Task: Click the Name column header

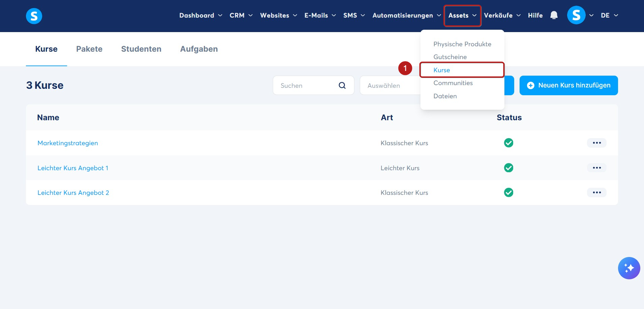Action: pyautogui.click(x=48, y=118)
